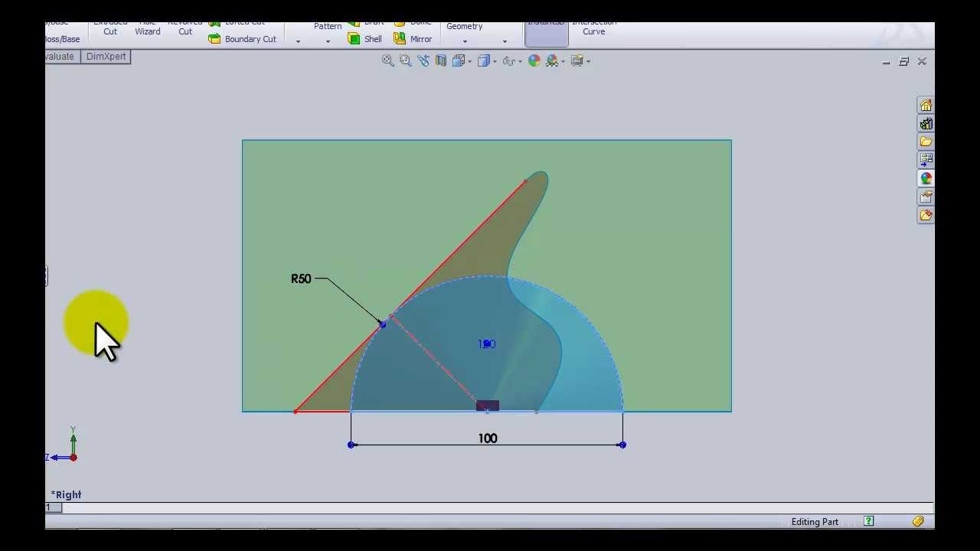The width and height of the screenshot is (980, 551).
Task: Minimize the document window
Action: [x=886, y=61]
